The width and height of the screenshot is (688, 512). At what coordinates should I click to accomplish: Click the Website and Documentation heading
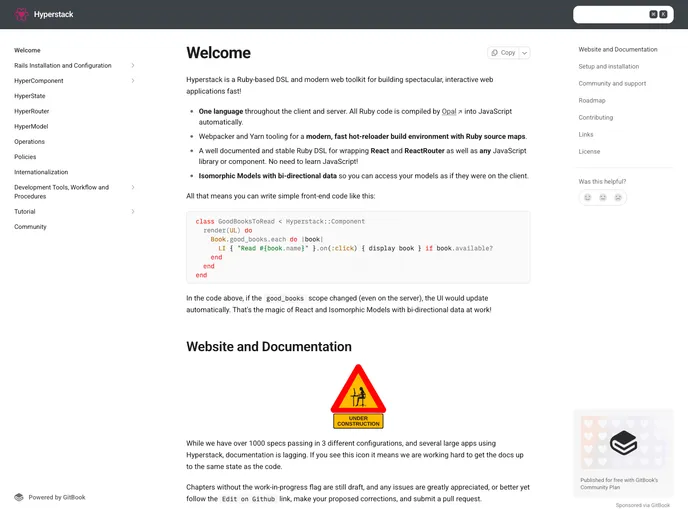(269, 347)
